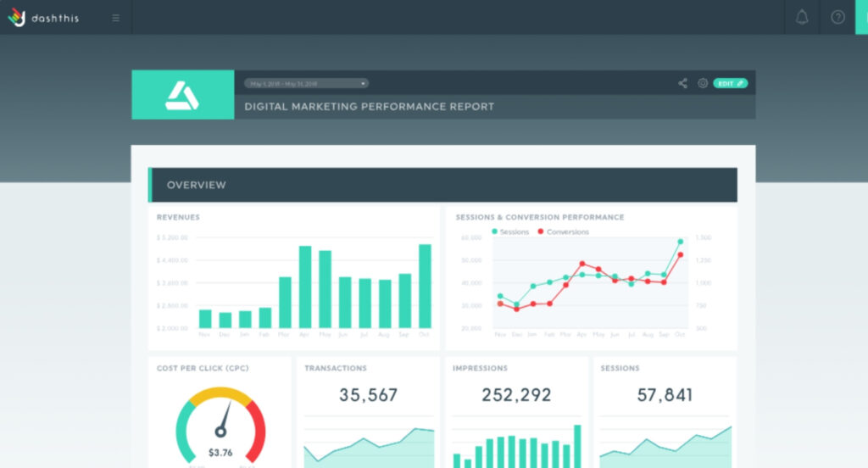
Task: Toggle the Sessions legend series
Action: [509, 231]
